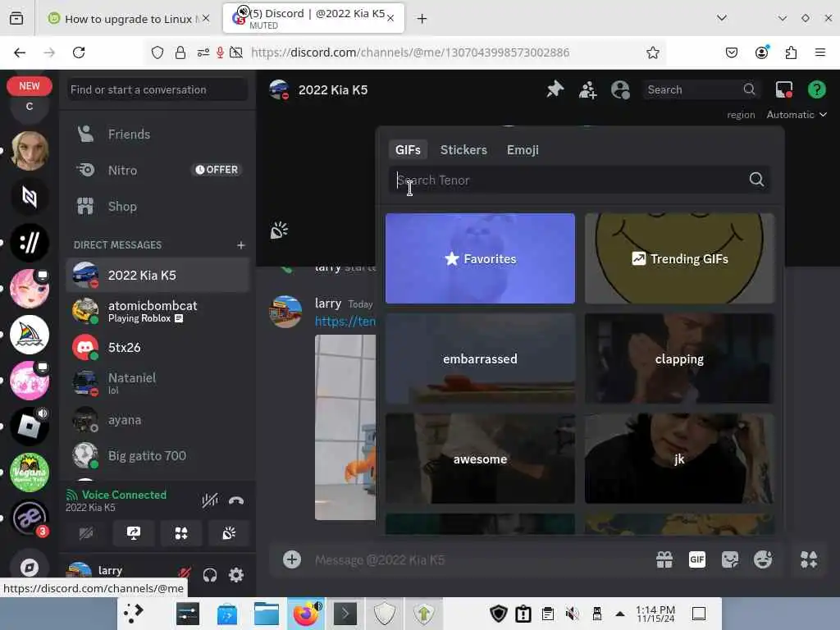Image resolution: width=840 pixels, height=630 pixels.
Task: Open the terminal in taskbar
Action: pyautogui.click(x=345, y=614)
